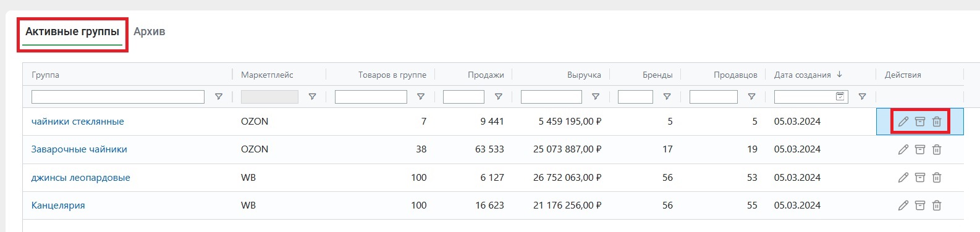Focus the Группа filter text field

tap(118, 97)
